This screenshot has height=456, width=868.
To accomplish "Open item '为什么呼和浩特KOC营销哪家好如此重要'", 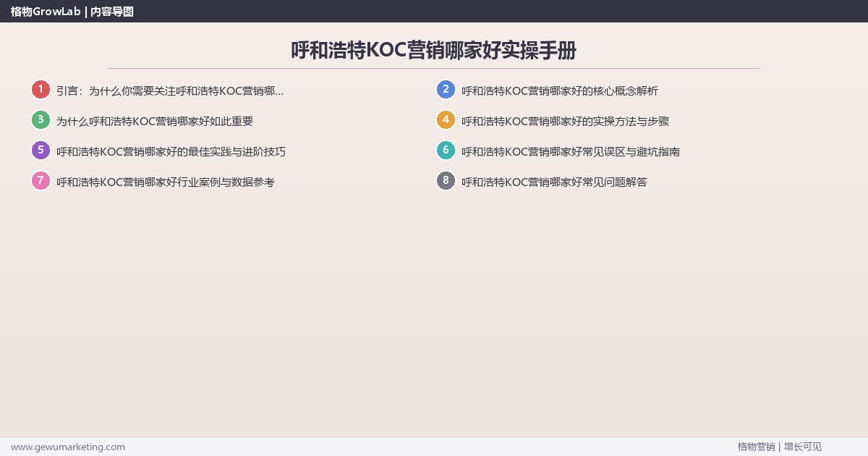I will point(155,122).
